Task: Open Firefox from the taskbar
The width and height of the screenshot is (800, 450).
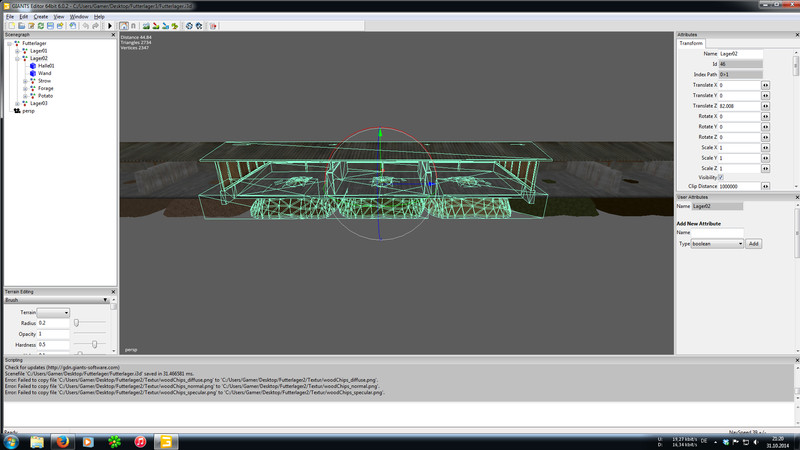Action: click(x=62, y=441)
